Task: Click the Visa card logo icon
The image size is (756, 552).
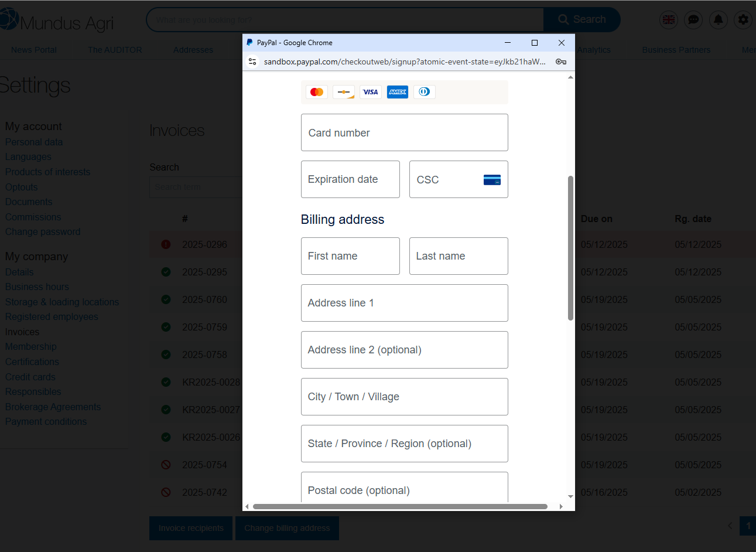Action: tap(371, 92)
